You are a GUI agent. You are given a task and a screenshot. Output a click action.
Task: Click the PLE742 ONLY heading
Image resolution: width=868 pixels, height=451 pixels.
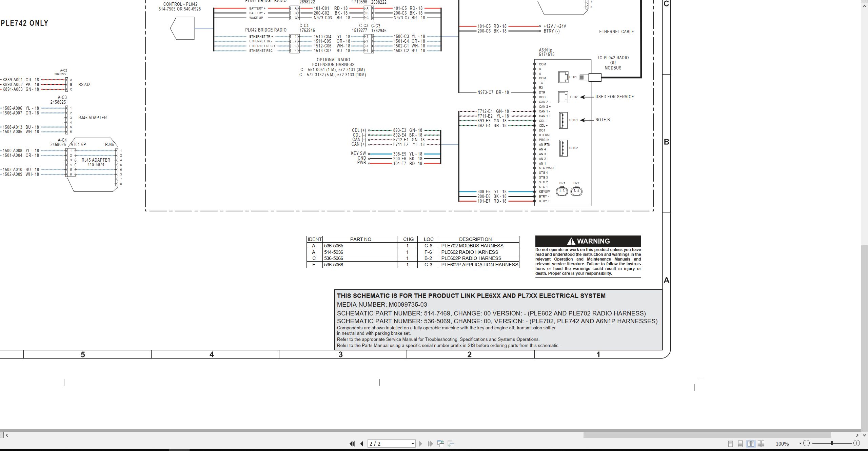(24, 23)
